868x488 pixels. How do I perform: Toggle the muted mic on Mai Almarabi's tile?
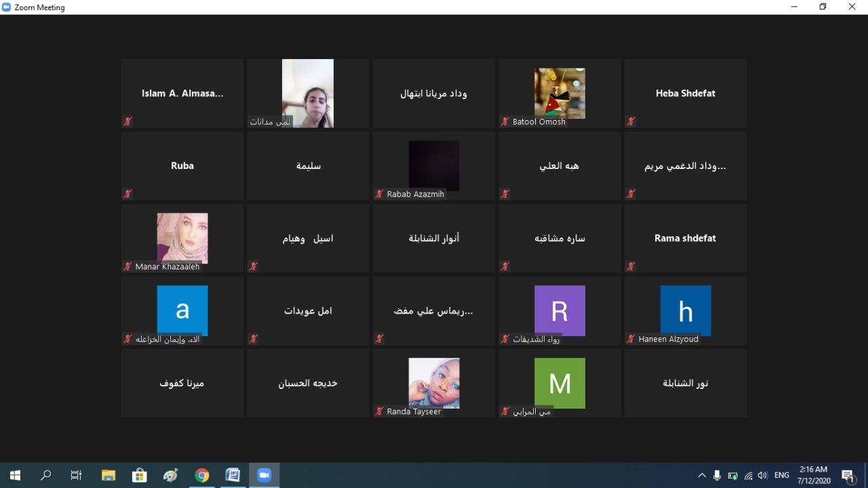(x=505, y=411)
